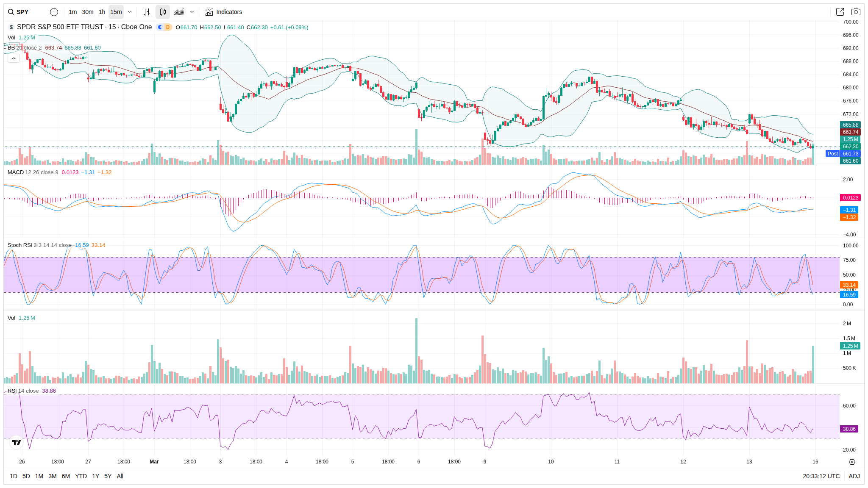Click the compare/add symbol plus icon

54,12
